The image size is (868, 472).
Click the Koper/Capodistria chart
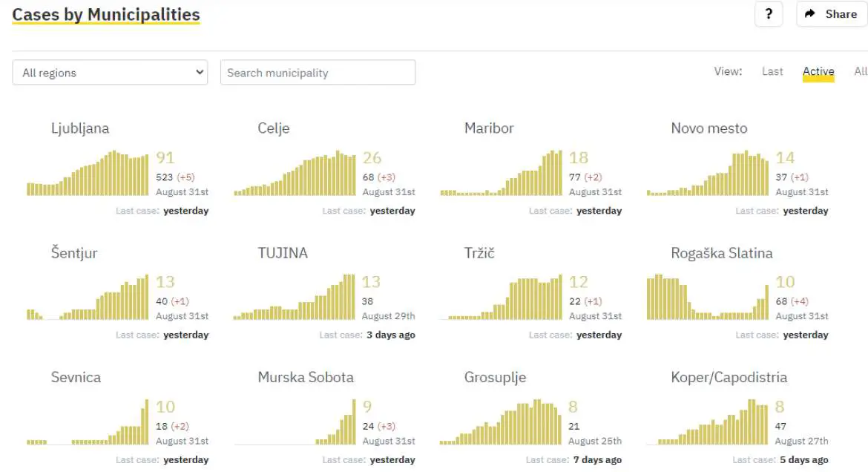tap(708, 423)
